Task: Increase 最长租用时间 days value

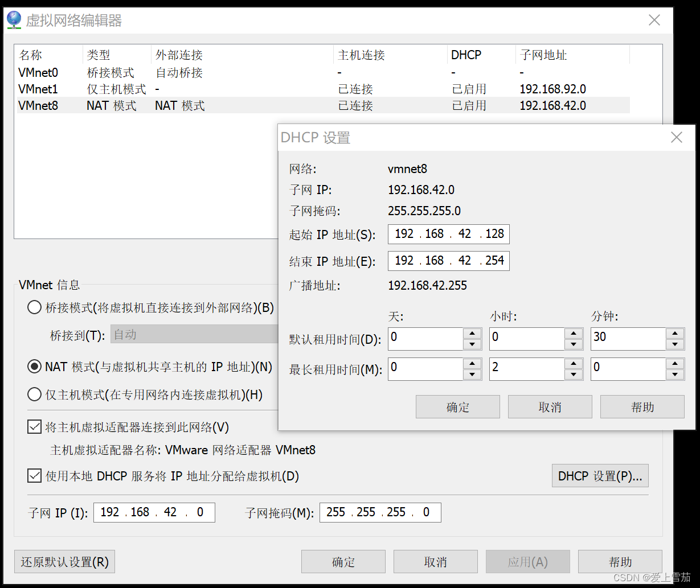Action: (472, 364)
